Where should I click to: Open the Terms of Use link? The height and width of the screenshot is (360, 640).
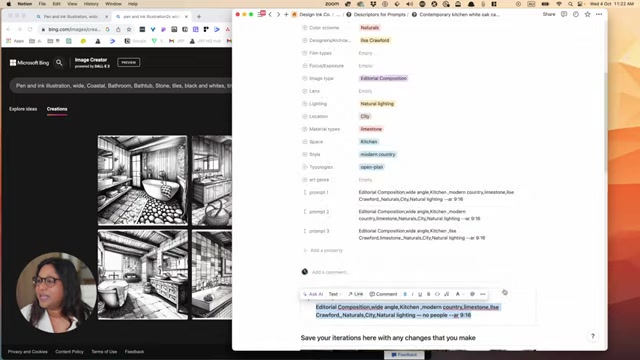[104, 351]
